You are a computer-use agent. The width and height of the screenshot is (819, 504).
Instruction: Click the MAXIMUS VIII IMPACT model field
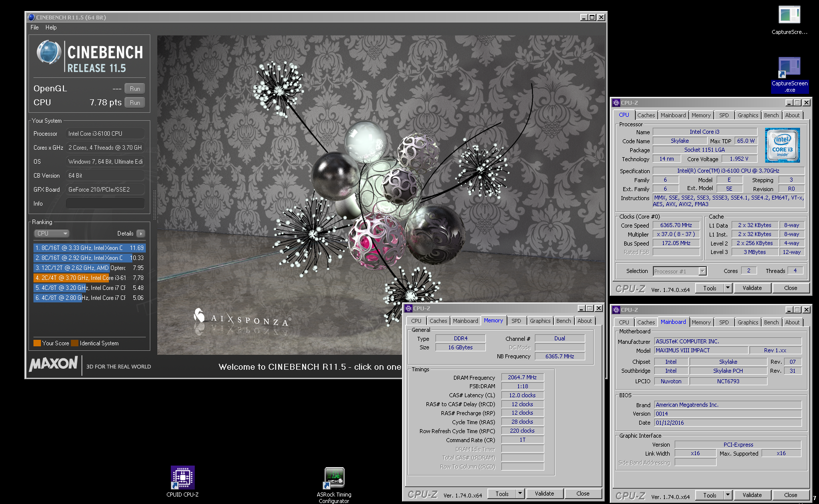[701, 350]
